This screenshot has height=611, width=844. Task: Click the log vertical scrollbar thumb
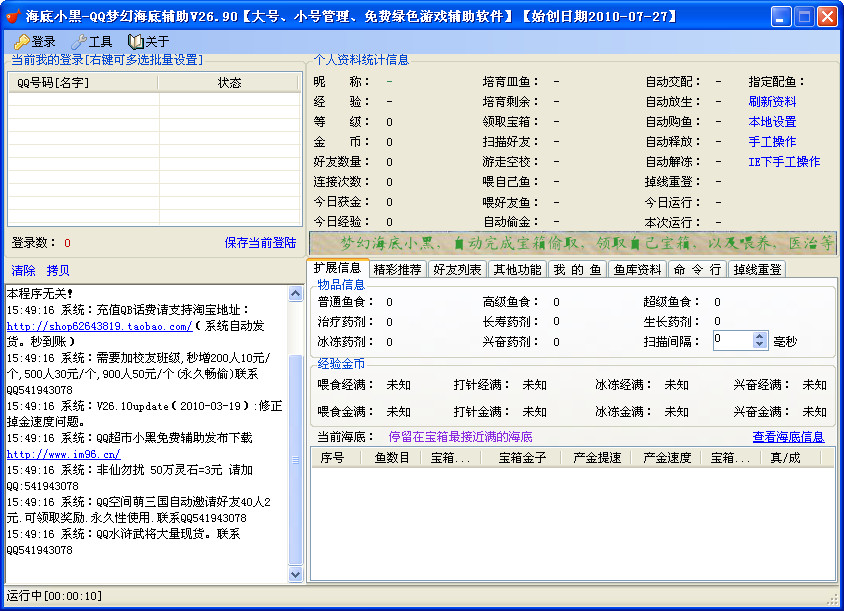pos(296,459)
